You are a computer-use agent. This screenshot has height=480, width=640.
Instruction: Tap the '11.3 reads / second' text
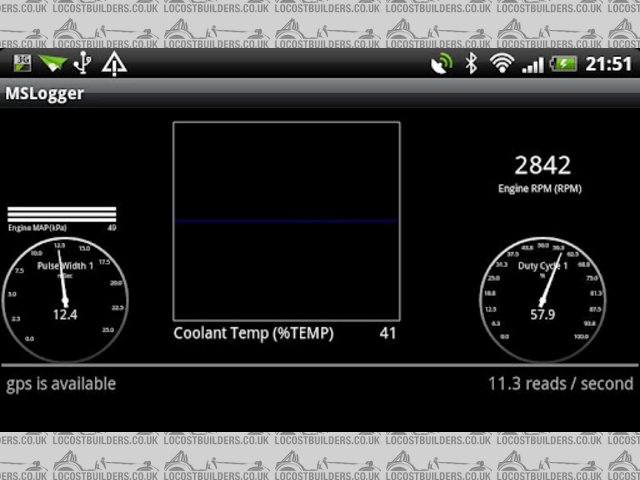(x=560, y=384)
